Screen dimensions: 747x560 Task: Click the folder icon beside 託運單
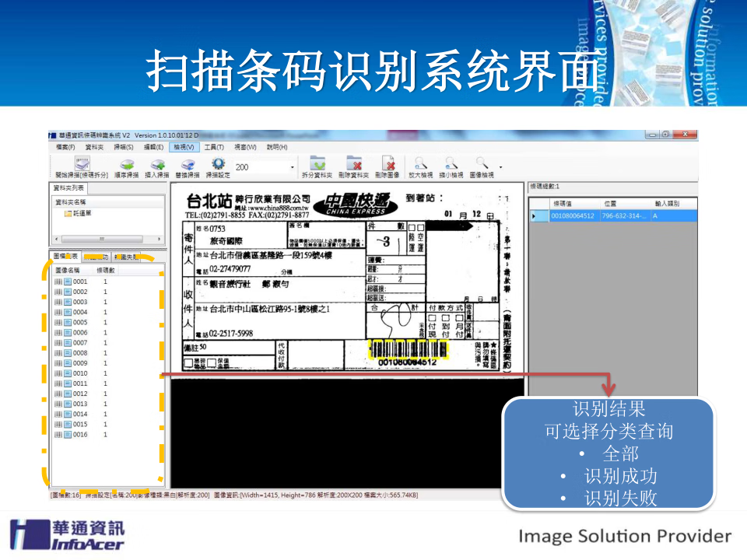(x=68, y=214)
